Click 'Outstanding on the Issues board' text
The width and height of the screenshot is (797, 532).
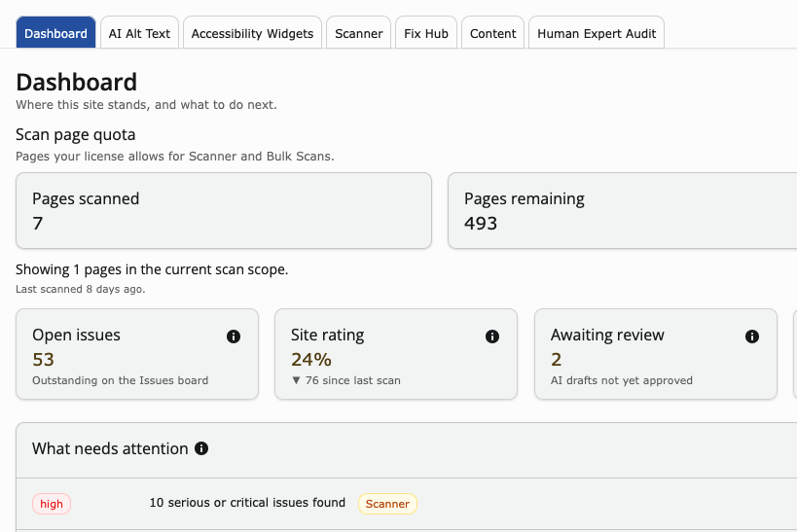point(121,380)
